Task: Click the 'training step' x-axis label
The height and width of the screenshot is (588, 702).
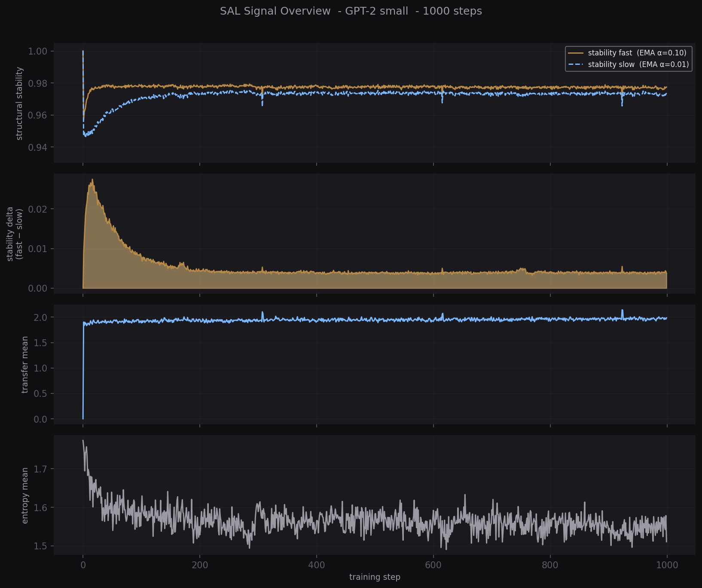Action: [x=375, y=577]
